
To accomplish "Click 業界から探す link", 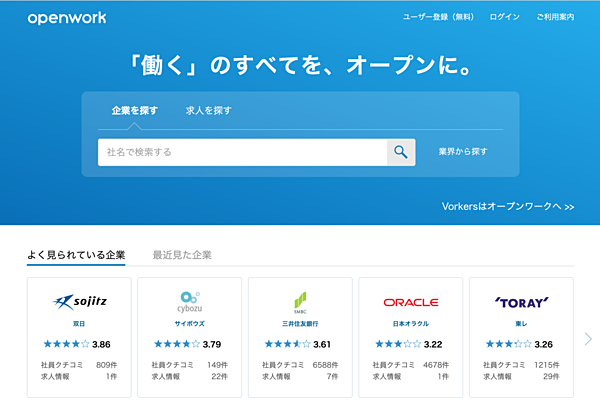I will pos(463,152).
